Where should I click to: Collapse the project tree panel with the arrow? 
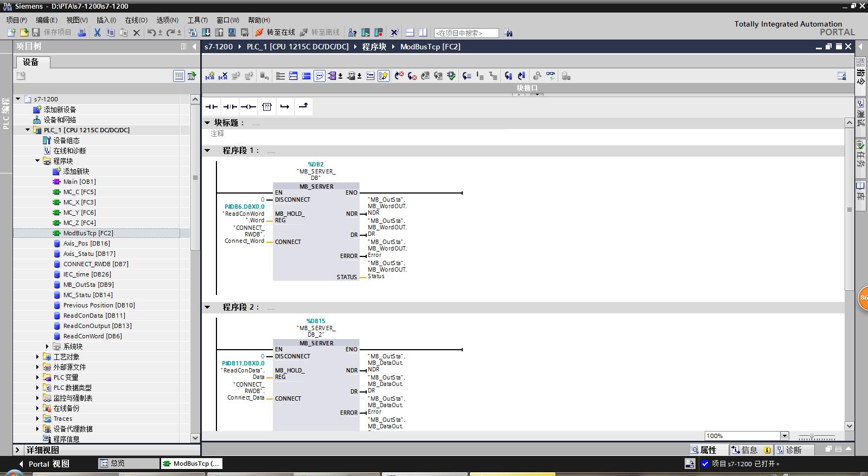point(194,47)
